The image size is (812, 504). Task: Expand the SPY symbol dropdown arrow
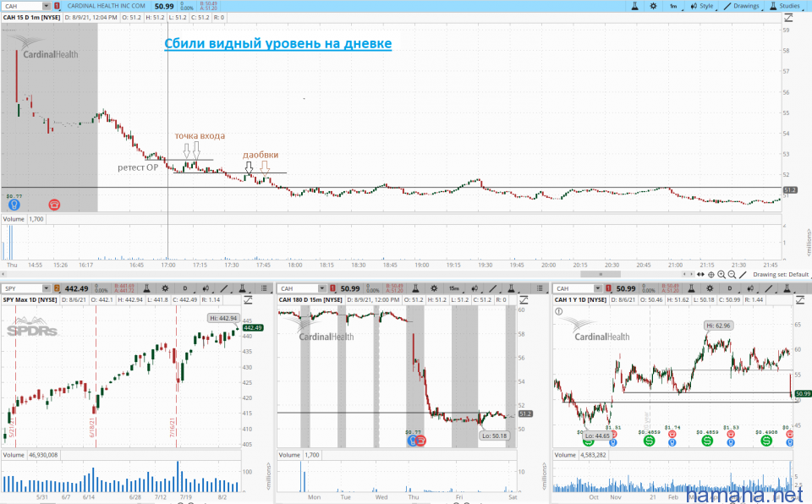46,288
